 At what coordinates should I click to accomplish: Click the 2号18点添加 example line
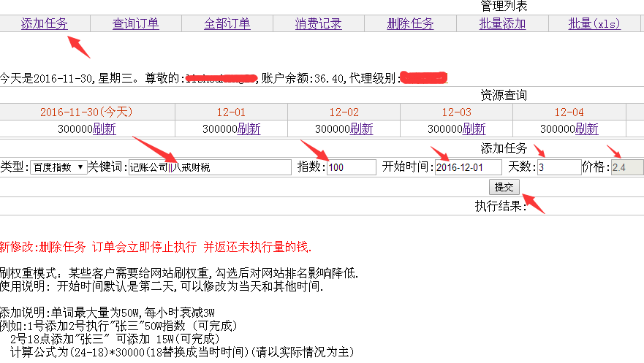[115, 339]
